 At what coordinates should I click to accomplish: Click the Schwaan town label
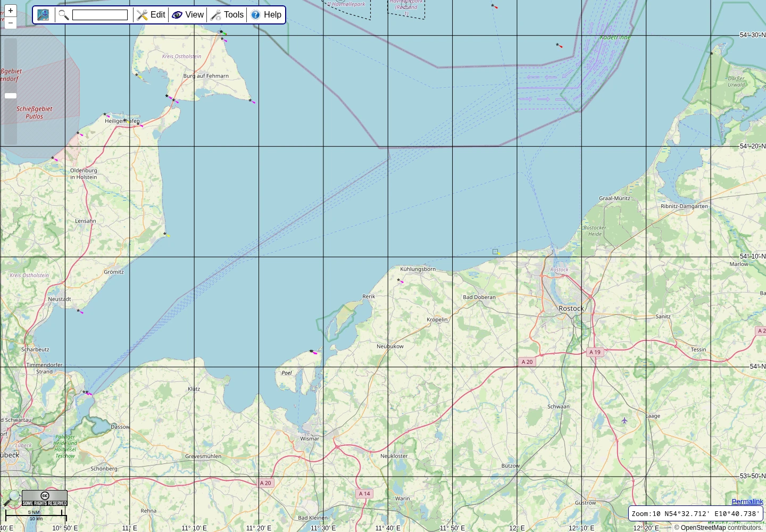tap(559, 406)
